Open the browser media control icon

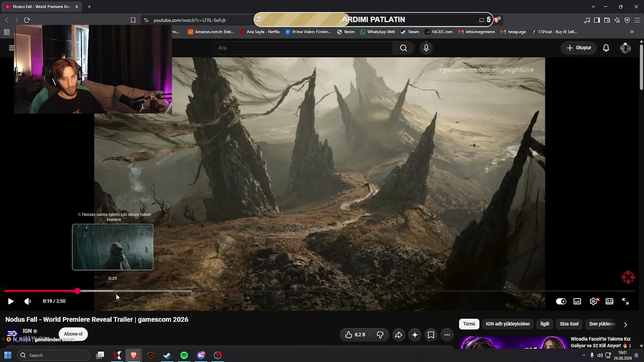[x=587, y=20]
